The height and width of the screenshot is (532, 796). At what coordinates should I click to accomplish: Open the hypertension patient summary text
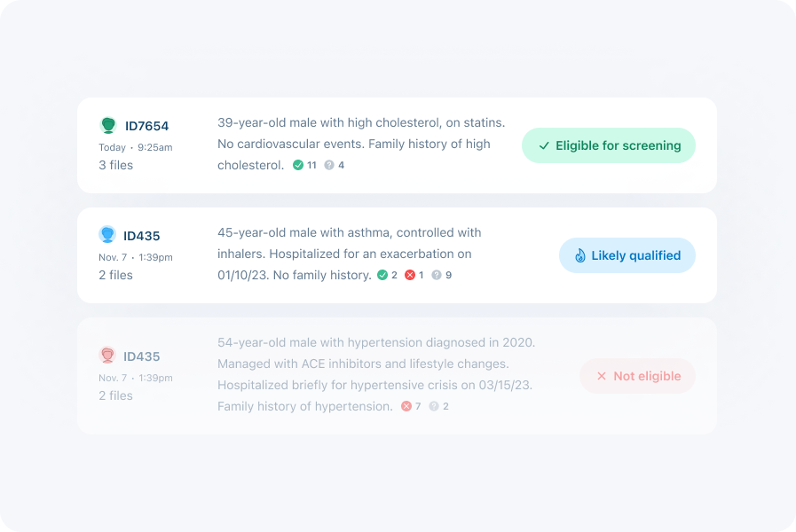point(376,374)
